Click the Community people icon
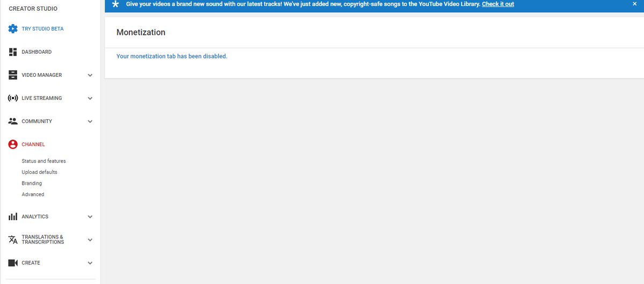 [13, 121]
